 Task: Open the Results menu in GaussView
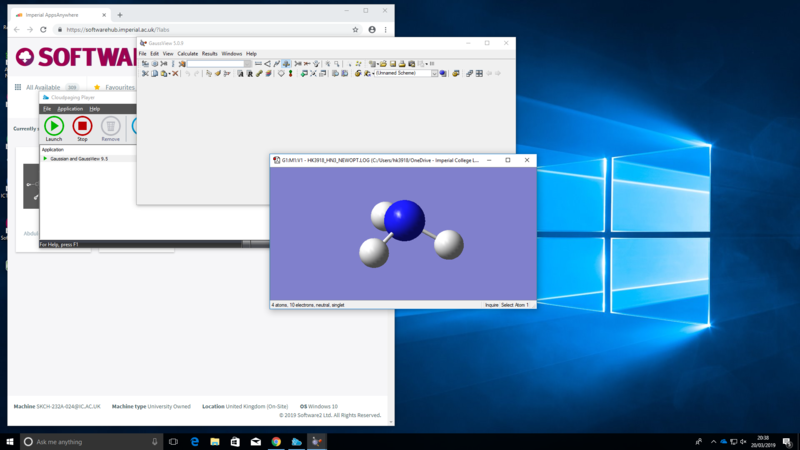[209, 53]
